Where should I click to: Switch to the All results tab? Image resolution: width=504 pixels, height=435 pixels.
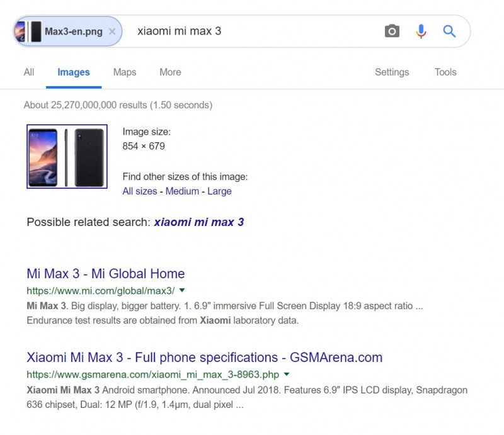pos(29,72)
